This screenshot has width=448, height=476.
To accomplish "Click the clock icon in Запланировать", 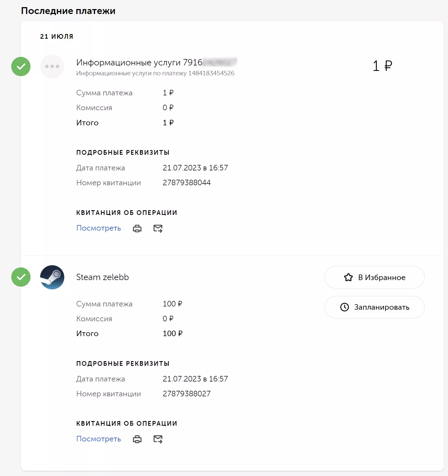I will (x=344, y=307).
